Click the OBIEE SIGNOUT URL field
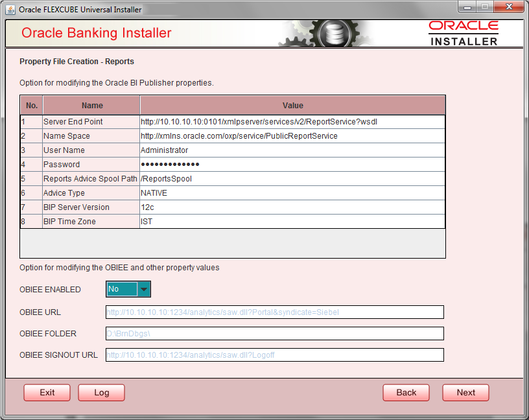Image resolution: width=529 pixels, height=420 pixels. [x=275, y=355]
